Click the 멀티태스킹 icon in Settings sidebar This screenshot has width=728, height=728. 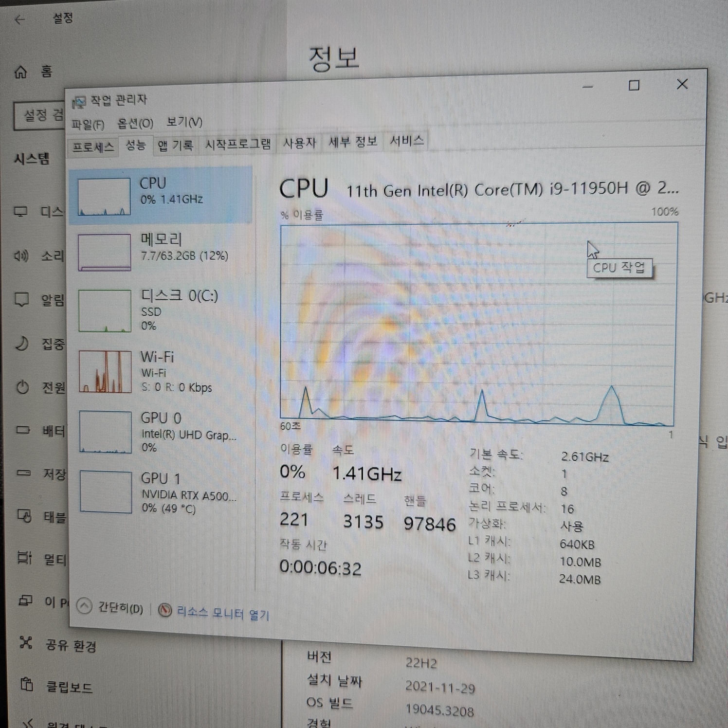coord(25,558)
